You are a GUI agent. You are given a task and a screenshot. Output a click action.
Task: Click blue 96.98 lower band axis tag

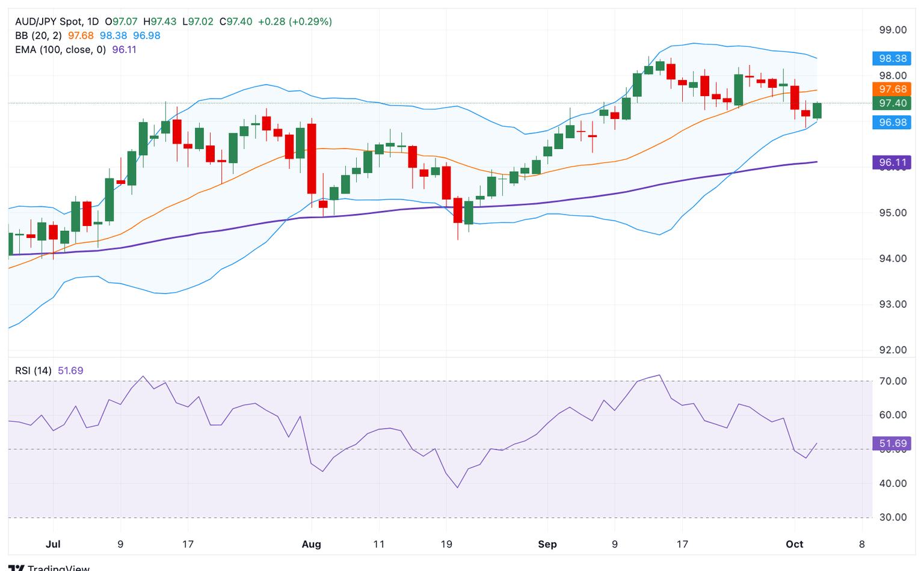point(892,122)
